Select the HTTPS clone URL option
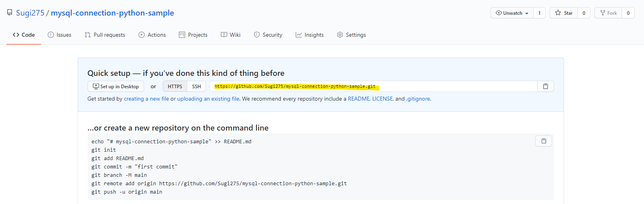The image size is (644, 204). (x=175, y=86)
